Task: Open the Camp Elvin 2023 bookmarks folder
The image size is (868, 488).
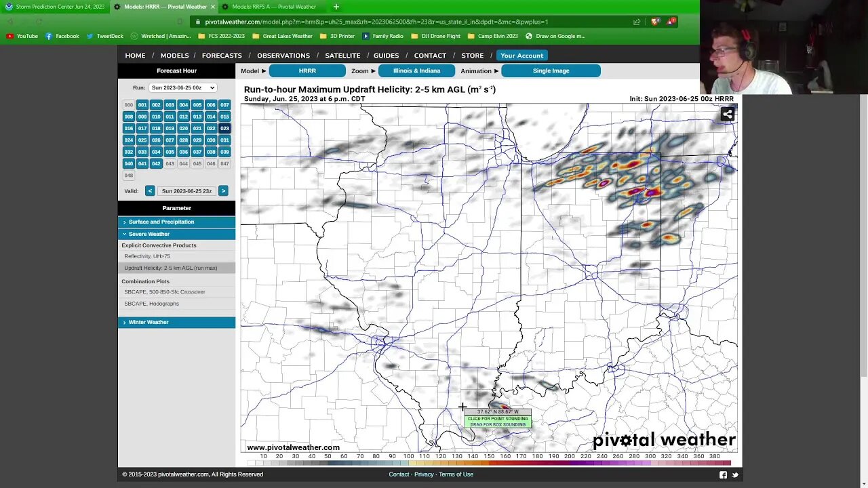Action: tap(492, 36)
